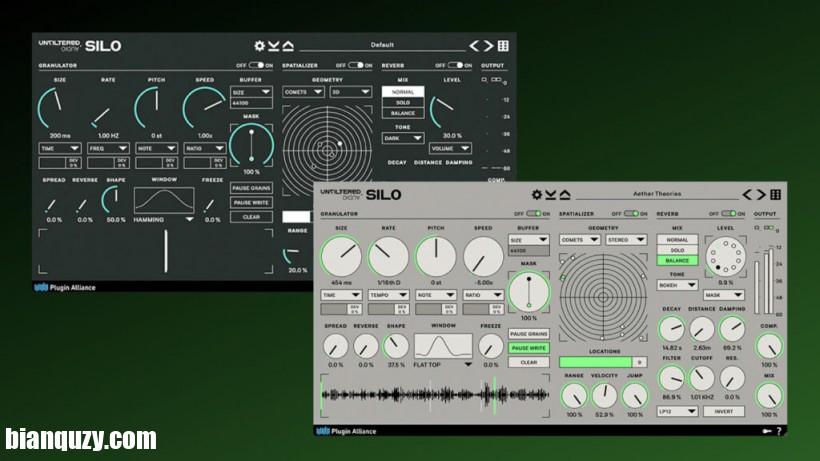Select NORMAL mix mode in dark window
Viewport: 820px width, 461px height.
(x=403, y=92)
